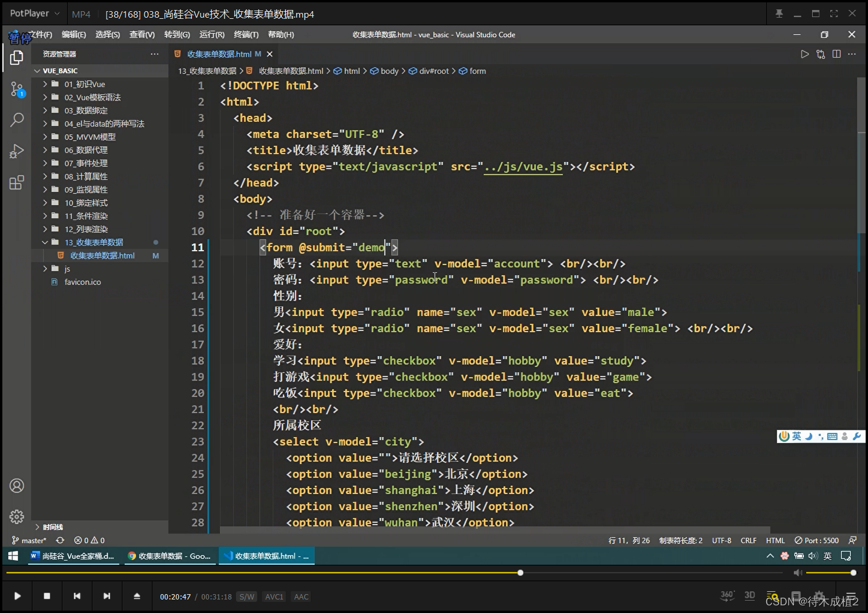Change language mode via HTML status item
Viewport: 868px width, 613px height.
click(775, 540)
